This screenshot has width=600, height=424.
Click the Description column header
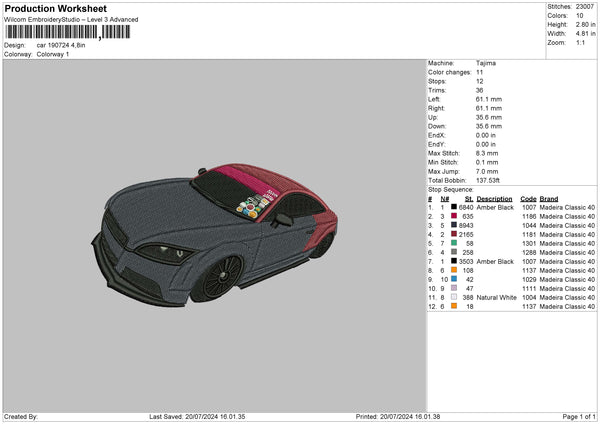[x=494, y=198]
